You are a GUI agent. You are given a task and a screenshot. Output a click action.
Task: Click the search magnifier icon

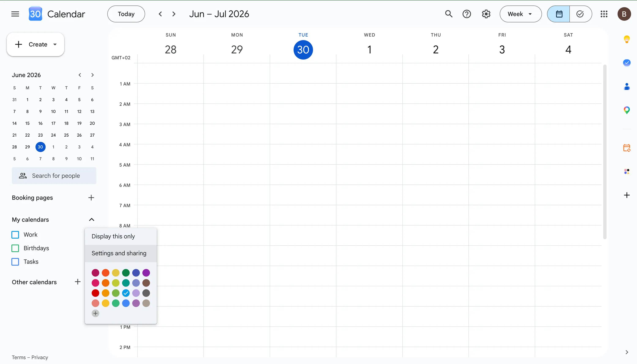[x=449, y=14]
